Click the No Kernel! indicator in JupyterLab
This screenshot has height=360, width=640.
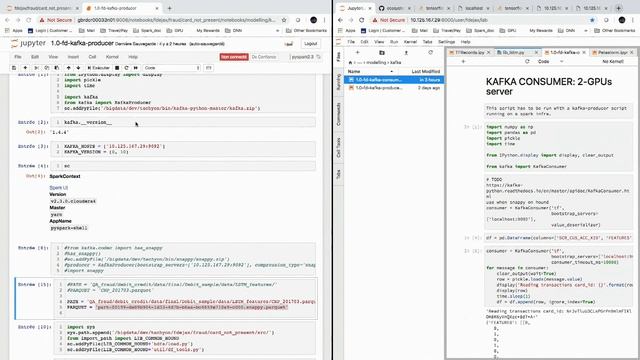613,61
